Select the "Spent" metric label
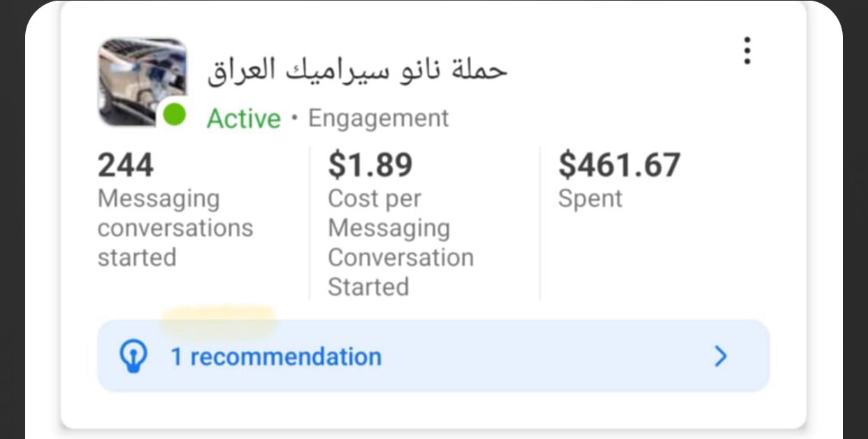 (590, 199)
